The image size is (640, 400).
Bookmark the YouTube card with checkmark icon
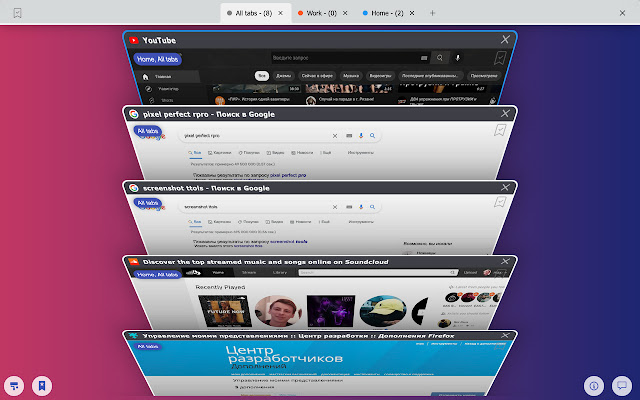coord(500,58)
